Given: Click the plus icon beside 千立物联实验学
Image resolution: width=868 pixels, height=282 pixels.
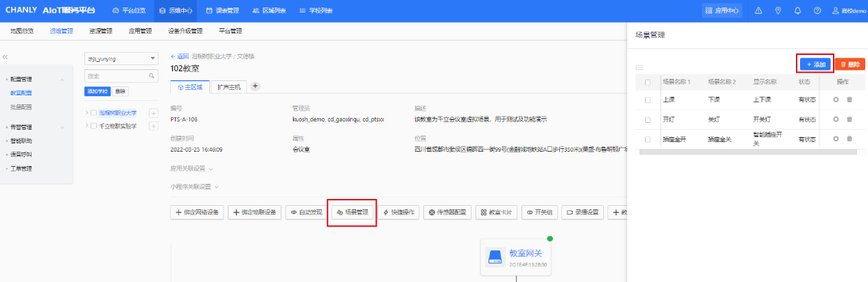Looking at the screenshot, I should pos(153,126).
